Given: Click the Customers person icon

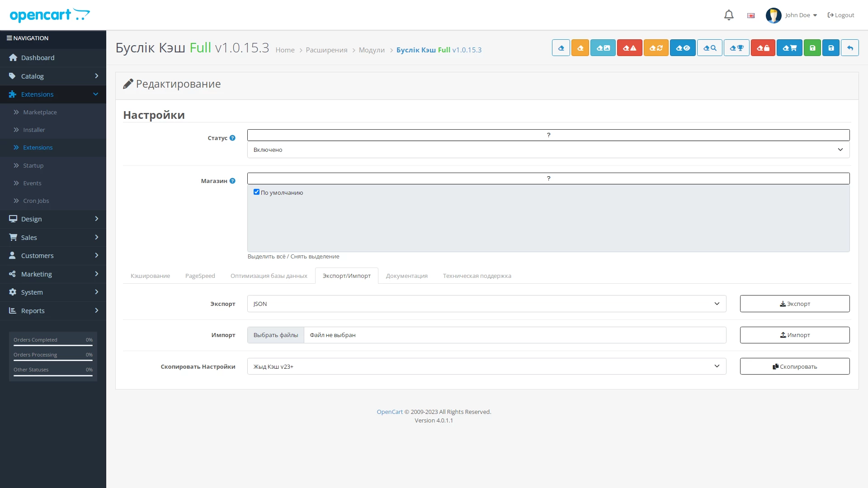Looking at the screenshot, I should [x=12, y=255].
